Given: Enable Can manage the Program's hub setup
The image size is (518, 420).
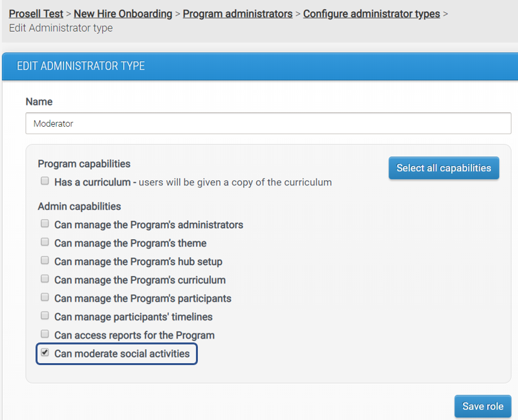Looking at the screenshot, I should (x=45, y=260).
